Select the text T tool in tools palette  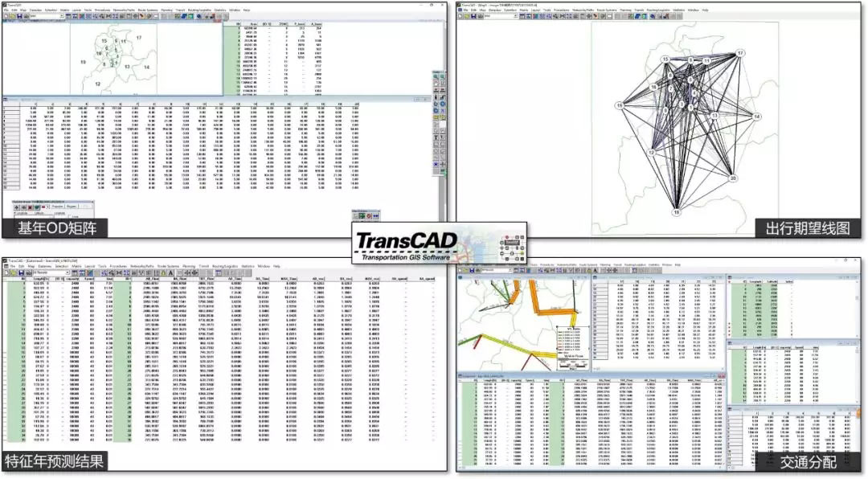click(x=436, y=138)
